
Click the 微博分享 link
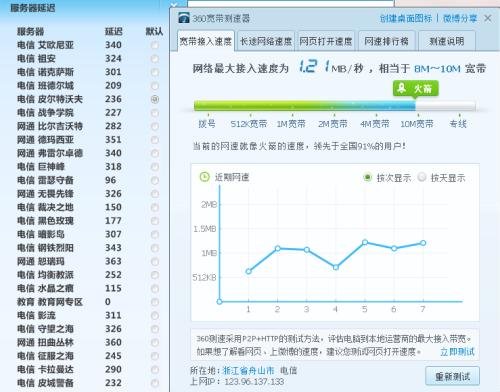click(460, 18)
